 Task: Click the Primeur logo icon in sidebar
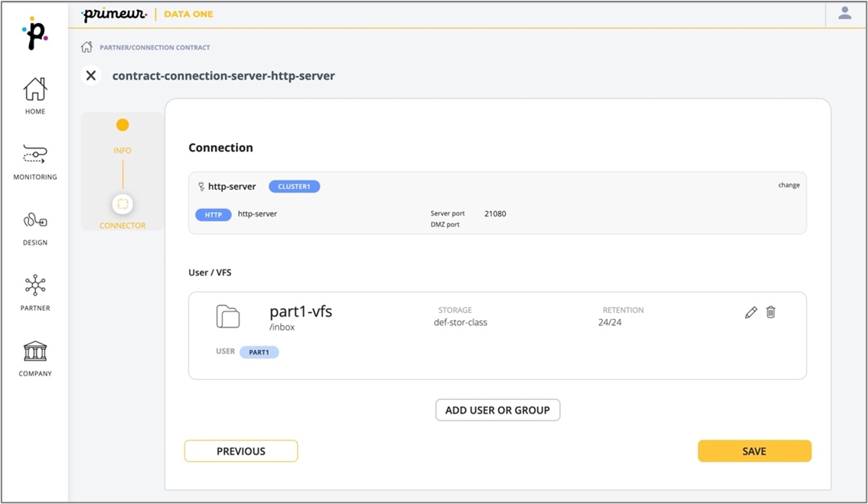pos(35,34)
